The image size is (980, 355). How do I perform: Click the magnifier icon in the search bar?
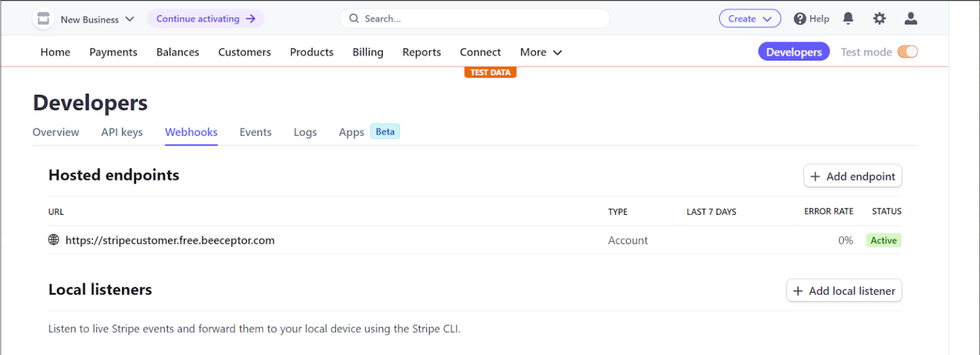point(354,18)
